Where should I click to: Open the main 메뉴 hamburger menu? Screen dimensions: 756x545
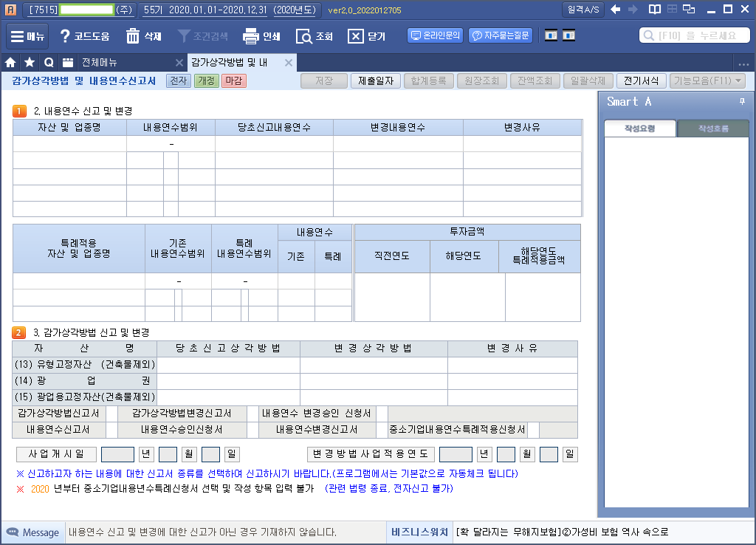27,36
